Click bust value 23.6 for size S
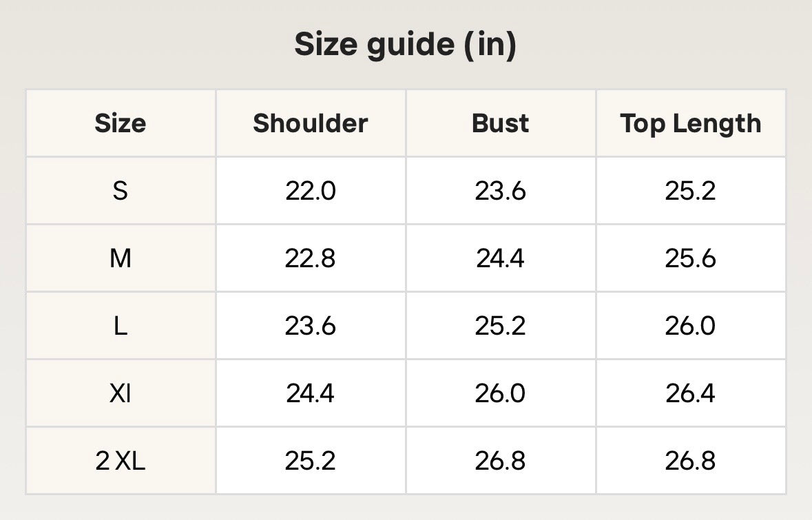This screenshot has width=812, height=520. coord(500,191)
